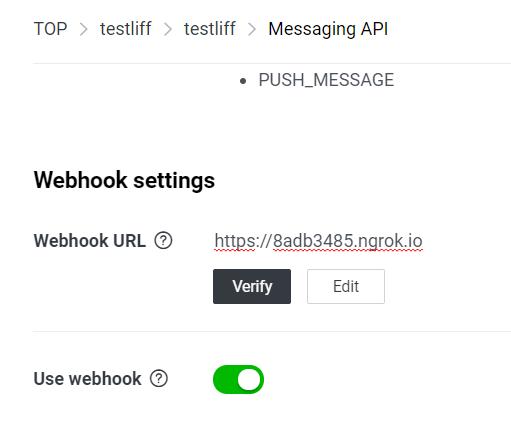Click the chevron right after TOP
Viewport: 511px width, 431px height.
click(84, 29)
